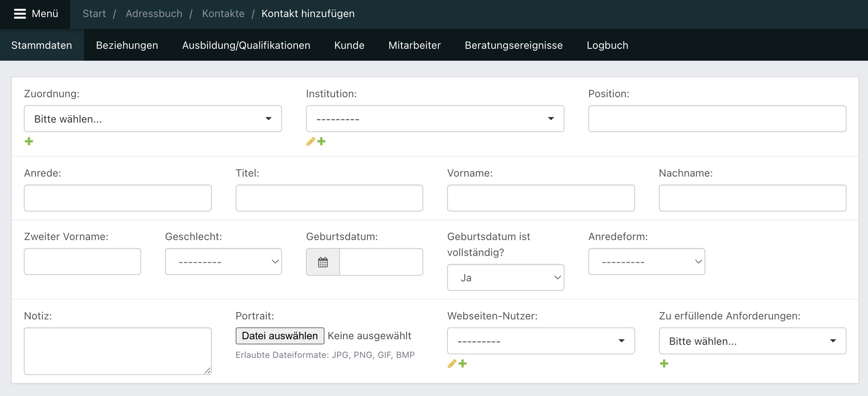
Task: Open the Zuordnung dropdown
Action: click(153, 118)
